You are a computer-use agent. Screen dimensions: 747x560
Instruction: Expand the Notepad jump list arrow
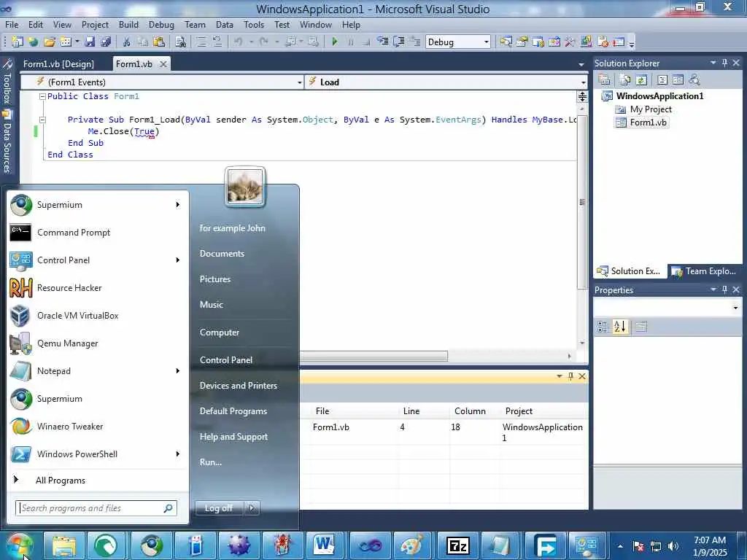pos(178,371)
